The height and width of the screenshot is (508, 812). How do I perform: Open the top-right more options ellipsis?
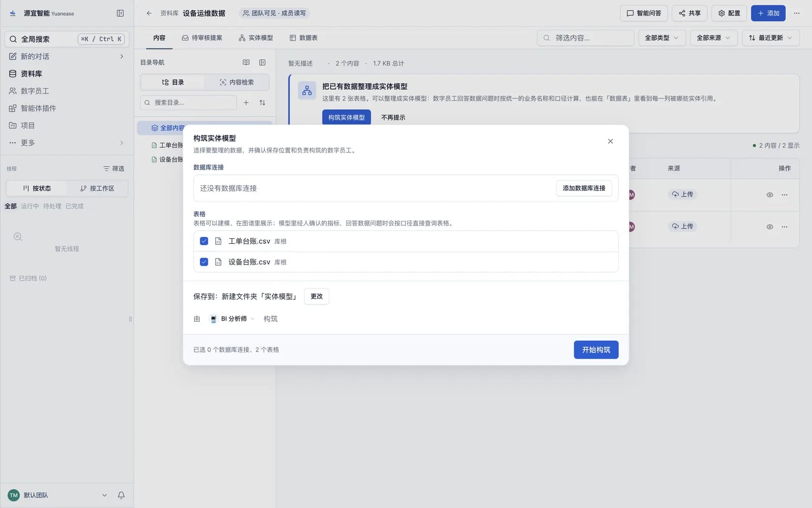[797, 13]
